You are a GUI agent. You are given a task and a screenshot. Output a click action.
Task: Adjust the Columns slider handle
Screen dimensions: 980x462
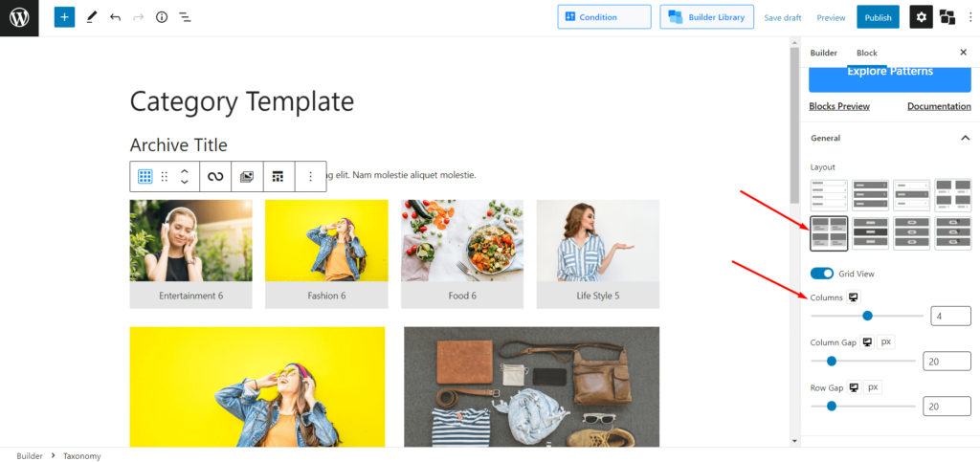[867, 316]
